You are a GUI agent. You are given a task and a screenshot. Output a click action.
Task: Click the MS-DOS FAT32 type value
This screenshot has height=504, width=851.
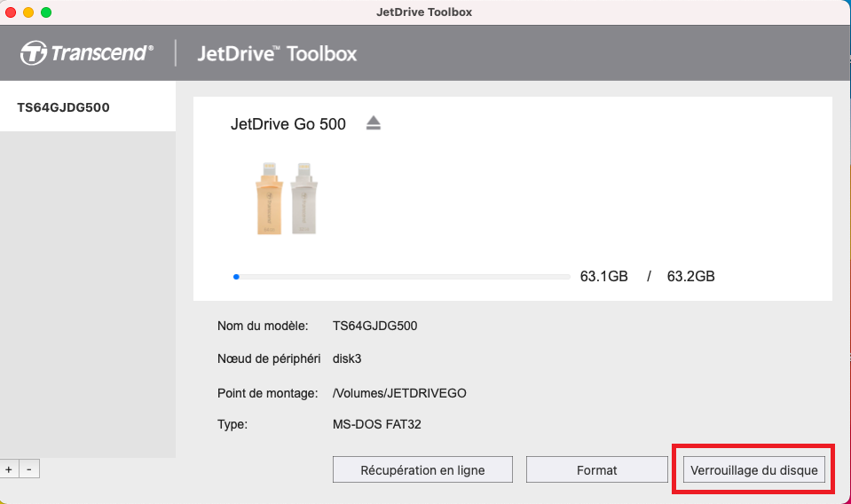[x=376, y=424]
